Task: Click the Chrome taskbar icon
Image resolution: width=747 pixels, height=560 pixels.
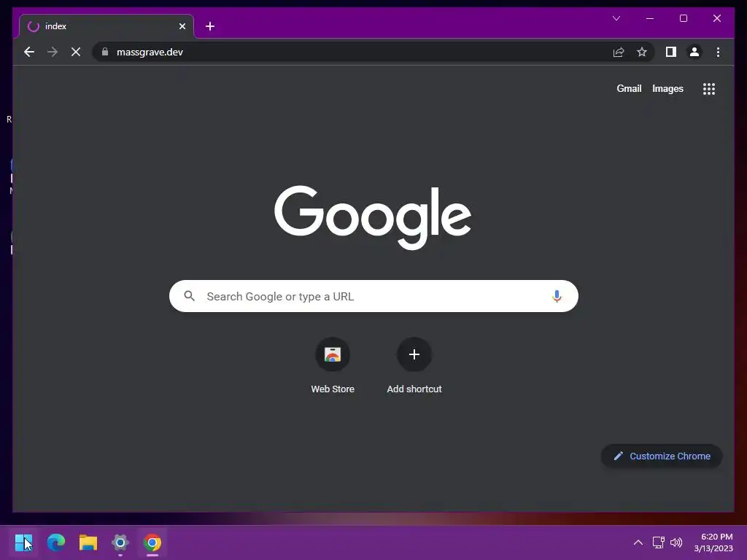Action: click(x=152, y=542)
